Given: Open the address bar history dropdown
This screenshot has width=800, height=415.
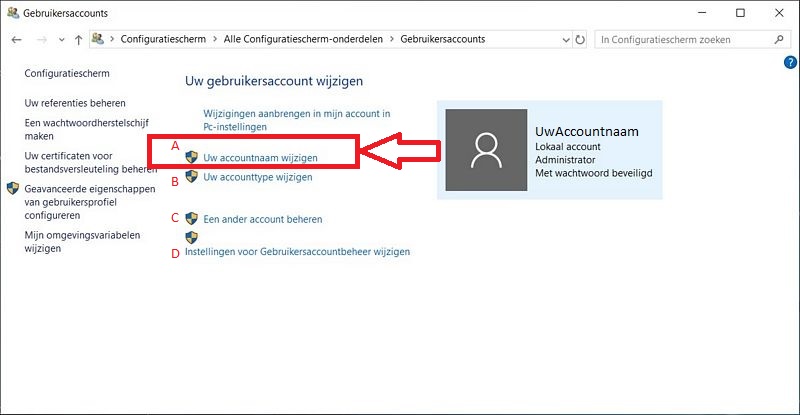Looking at the screenshot, I should coord(566,40).
